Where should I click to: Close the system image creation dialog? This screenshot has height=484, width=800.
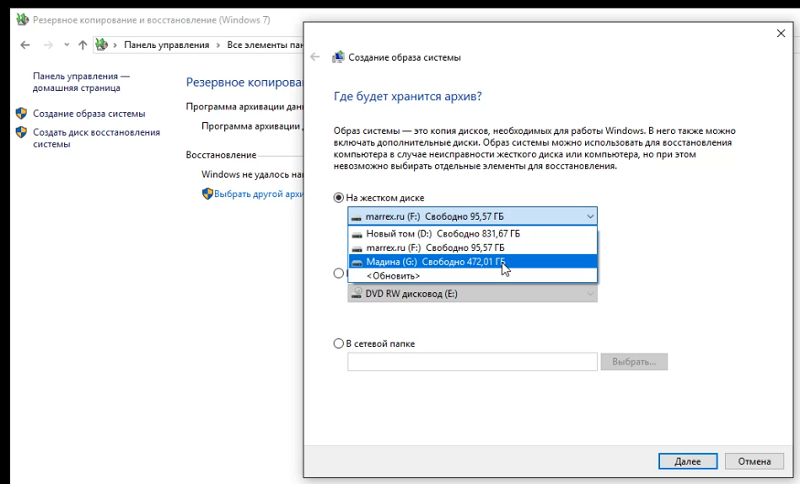click(781, 33)
